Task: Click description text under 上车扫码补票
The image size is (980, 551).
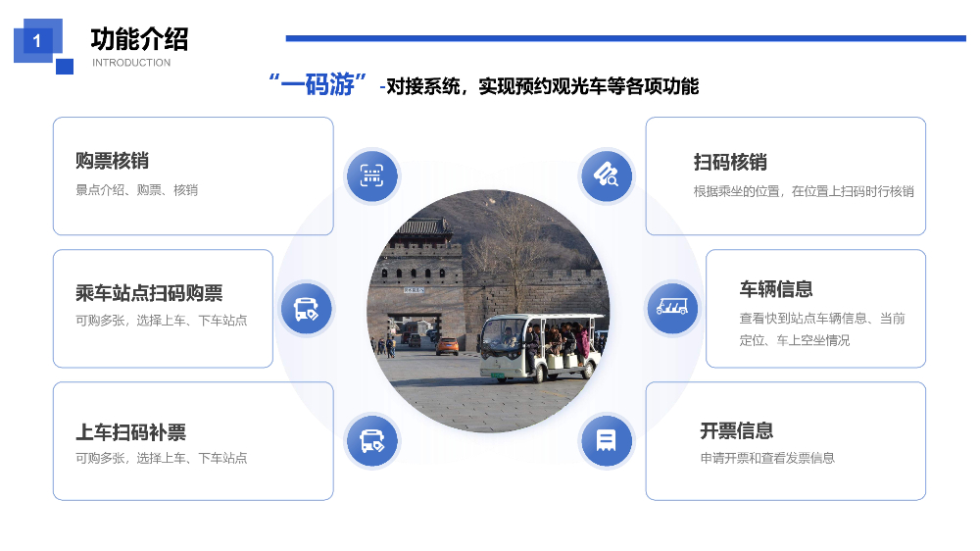Action: tap(162, 459)
